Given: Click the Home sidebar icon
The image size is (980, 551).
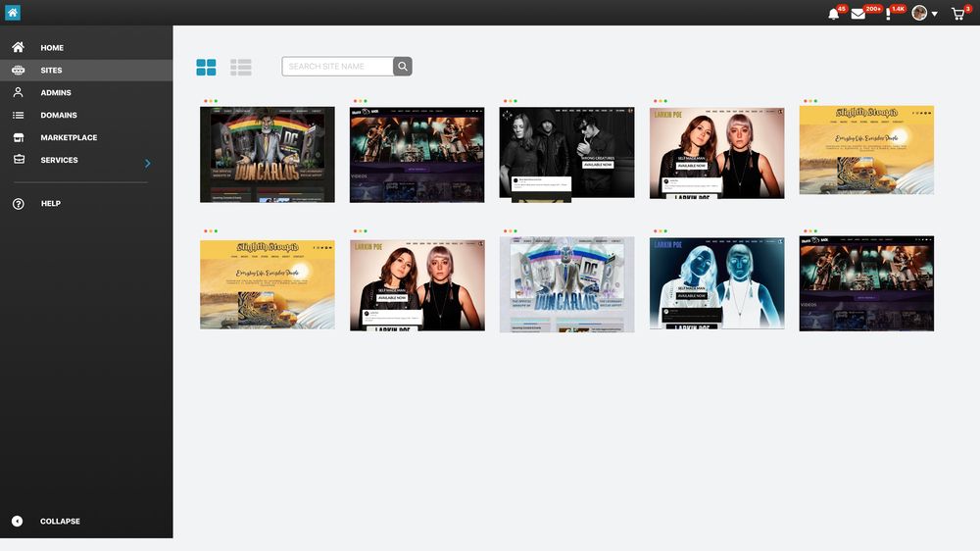Looking at the screenshot, I should coord(18,47).
